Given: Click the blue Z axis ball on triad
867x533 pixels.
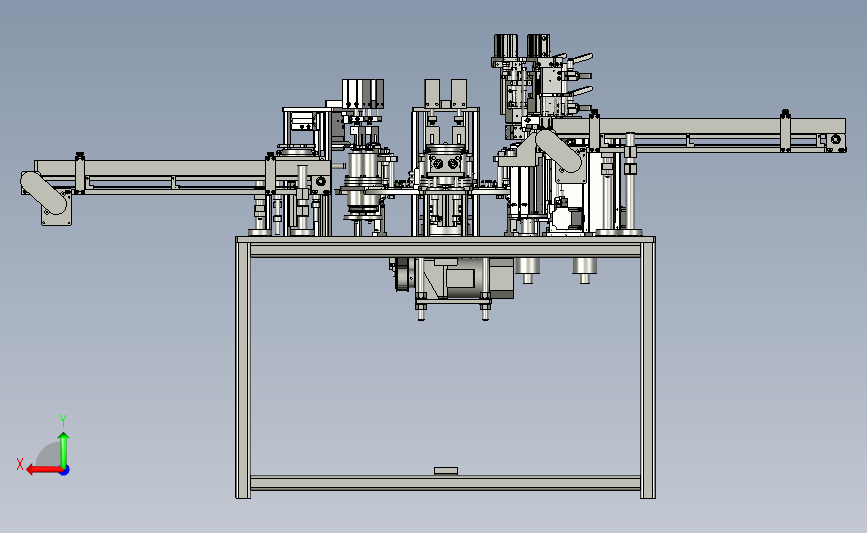Looking at the screenshot, I should (65, 471).
